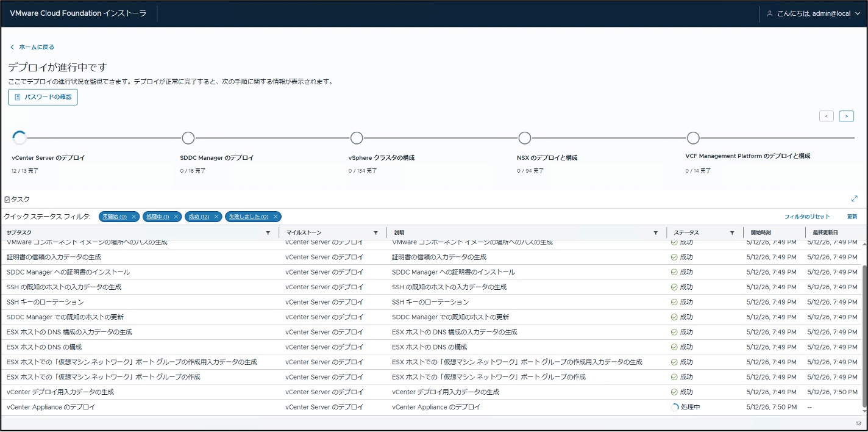868x432 pixels.
Task: Toggle the 成功 (12) status filter
Action: coord(199,217)
